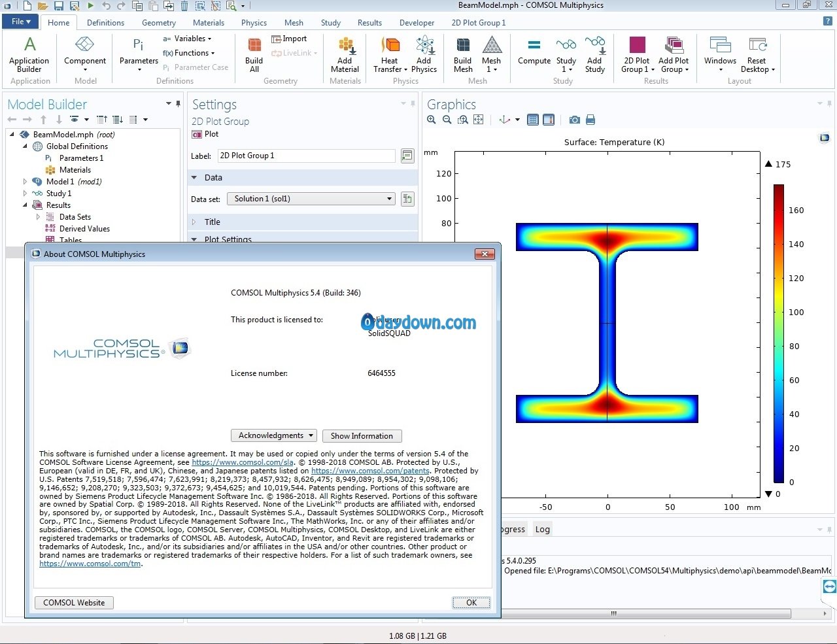Click Move Up arrow in Model Builder toolbar

pyautogui.click(x=43, y=120)
